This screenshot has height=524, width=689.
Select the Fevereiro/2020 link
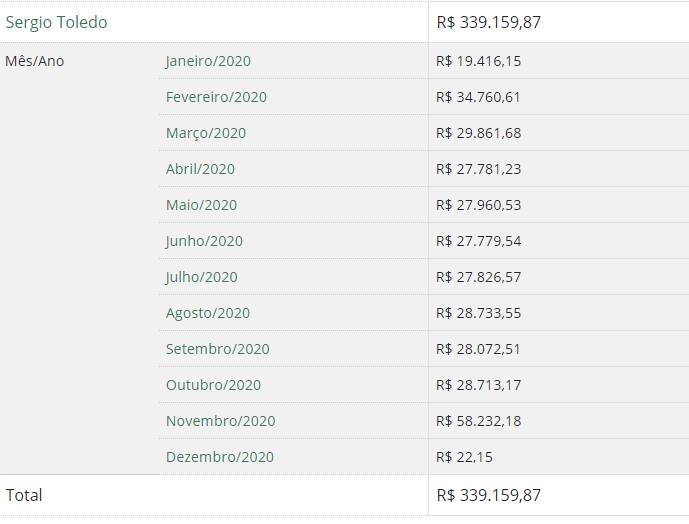pos(216,97)
